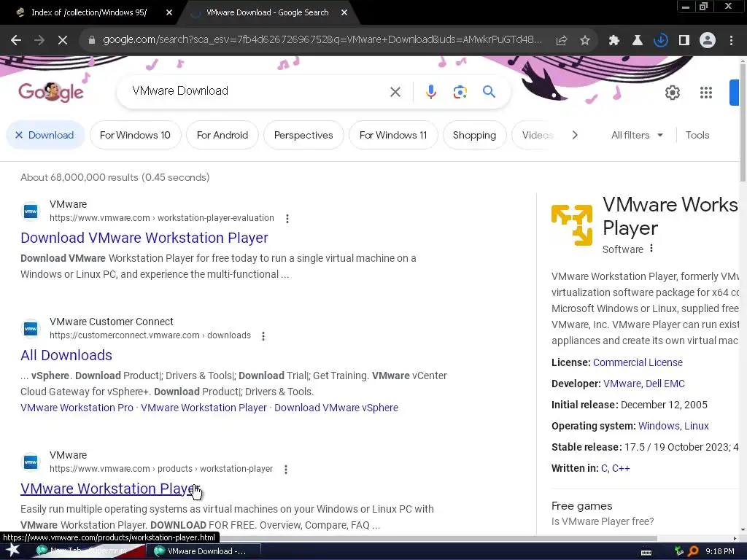The width and height of the screenshot is (747, 560).
Task: Search by image with the lens icon
Action: (x=460, y=91)
